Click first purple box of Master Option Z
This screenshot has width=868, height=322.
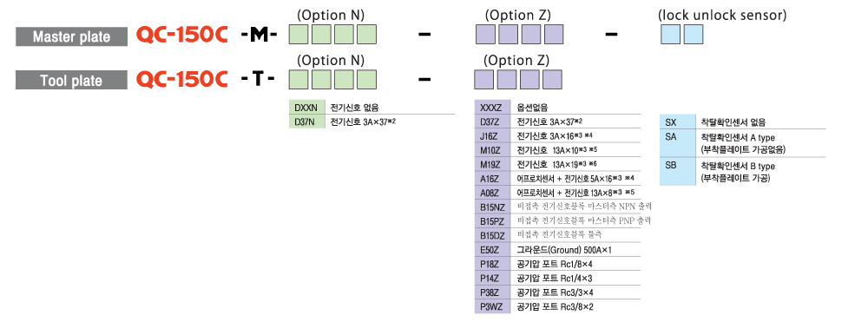[485, 35]
